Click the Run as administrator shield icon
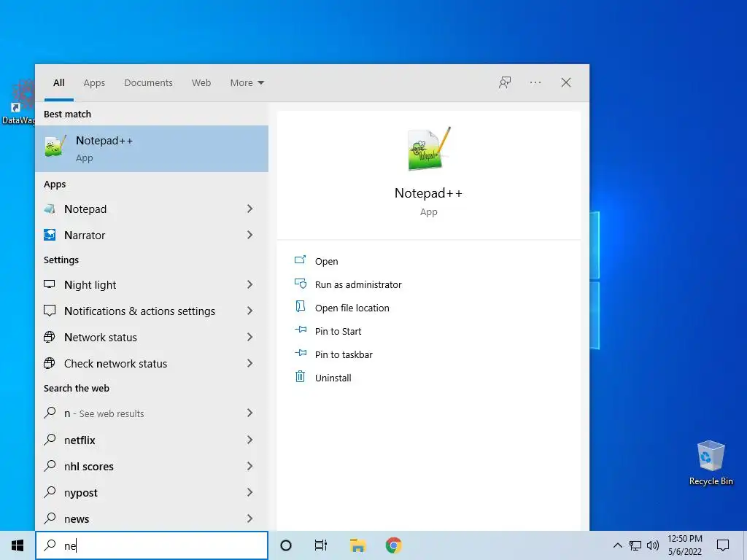The width and height of the screenshot is (747, 560). pyautogui.click(x=300, y=284)
